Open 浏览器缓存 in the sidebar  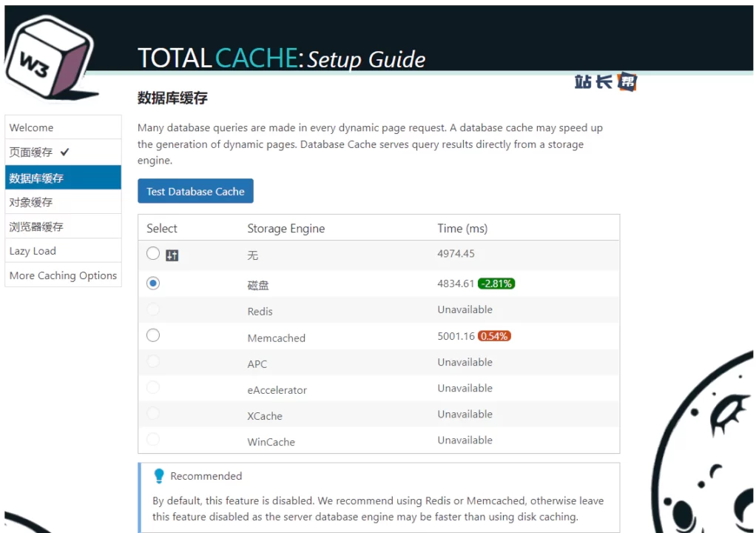pyautogui.click(x=36, y=227)
